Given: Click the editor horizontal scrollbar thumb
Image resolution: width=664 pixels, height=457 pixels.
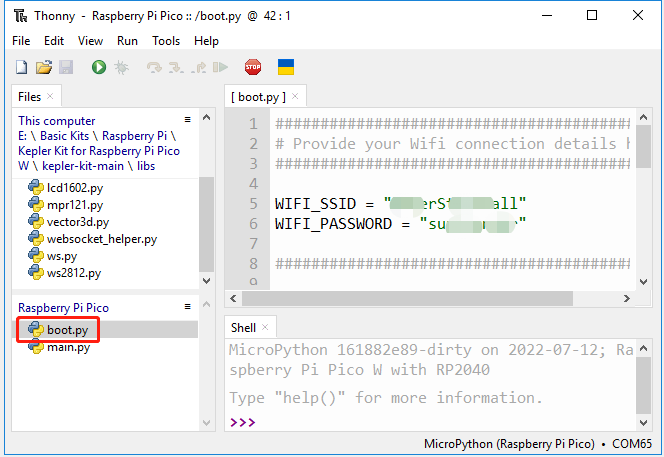Looking at the screenshot, I should (x=407, y=298).
